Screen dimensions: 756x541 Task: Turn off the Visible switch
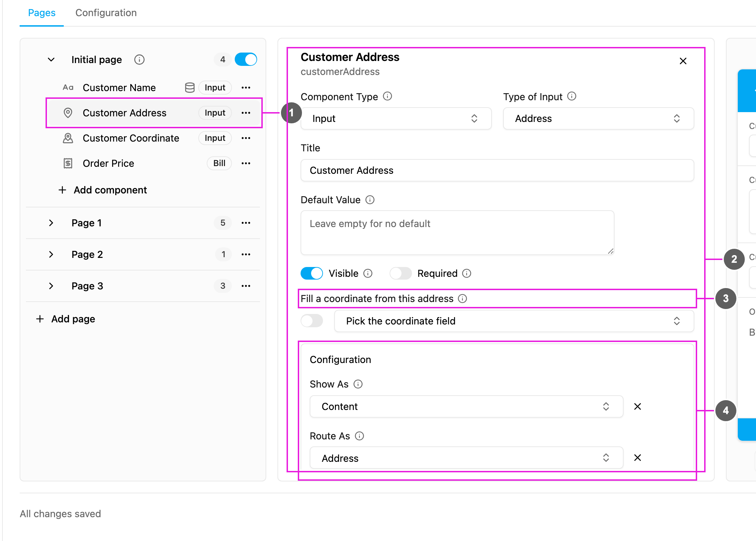click(x=312, y=273)
